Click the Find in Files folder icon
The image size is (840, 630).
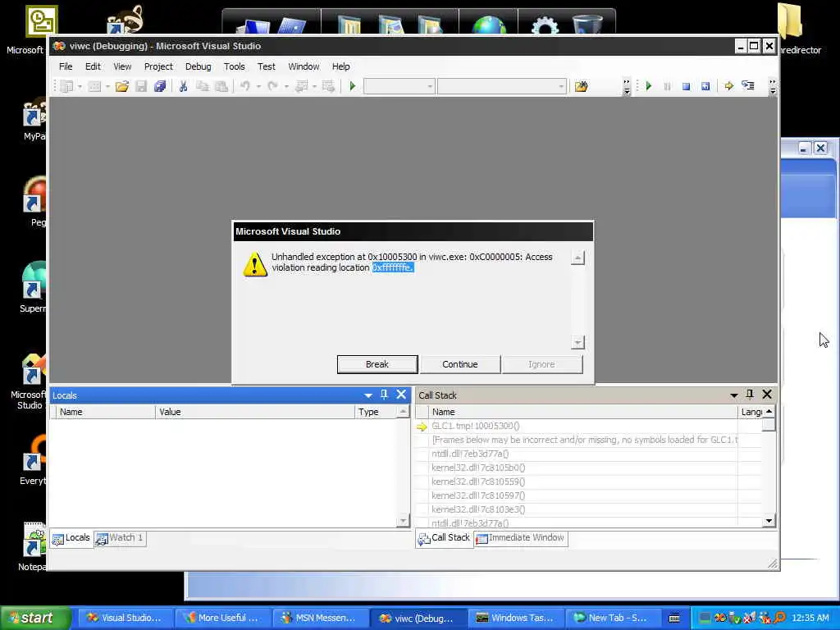point(582,86)
